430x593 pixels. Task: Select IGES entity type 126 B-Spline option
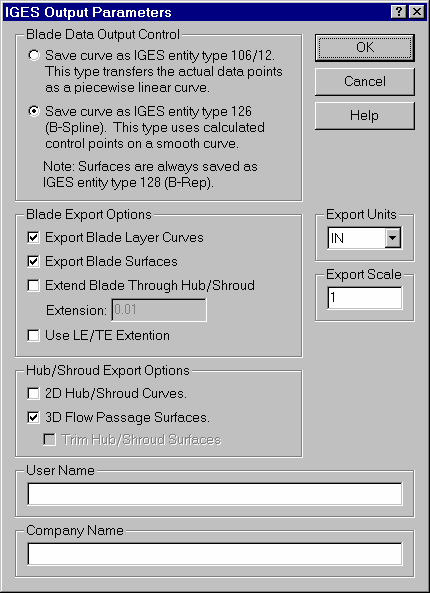[34, 112]
